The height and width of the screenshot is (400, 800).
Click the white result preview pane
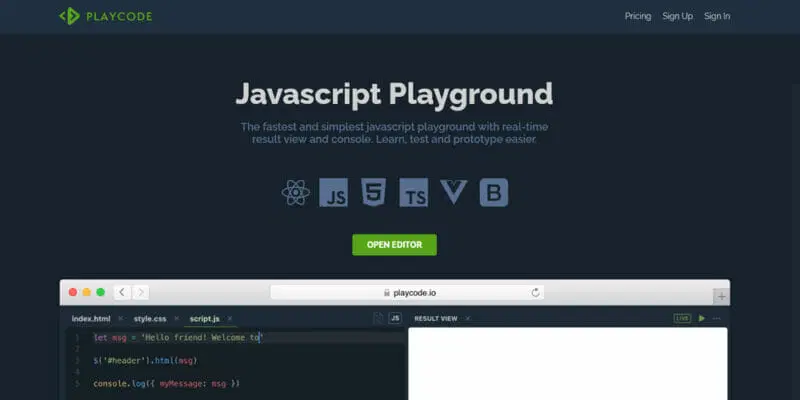(568, 364)
